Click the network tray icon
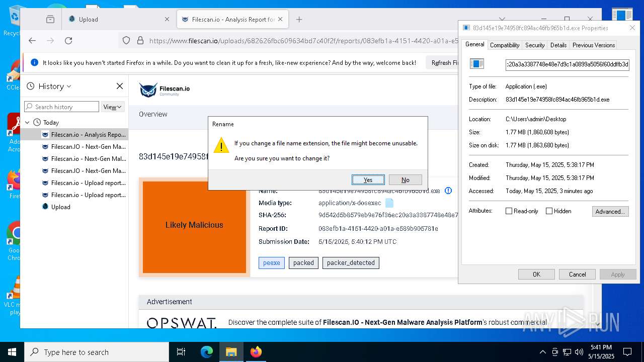The image size is (644, 362). click(x=567, y=352)
